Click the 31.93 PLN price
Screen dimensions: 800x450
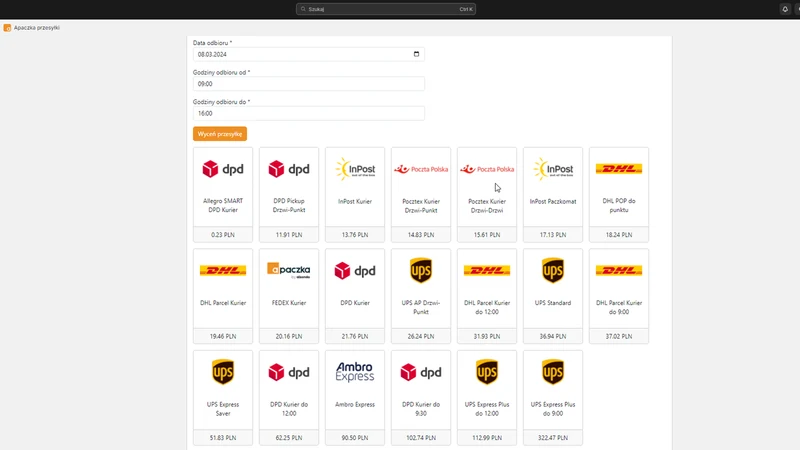pyautogui.click(x=487, y=336)
